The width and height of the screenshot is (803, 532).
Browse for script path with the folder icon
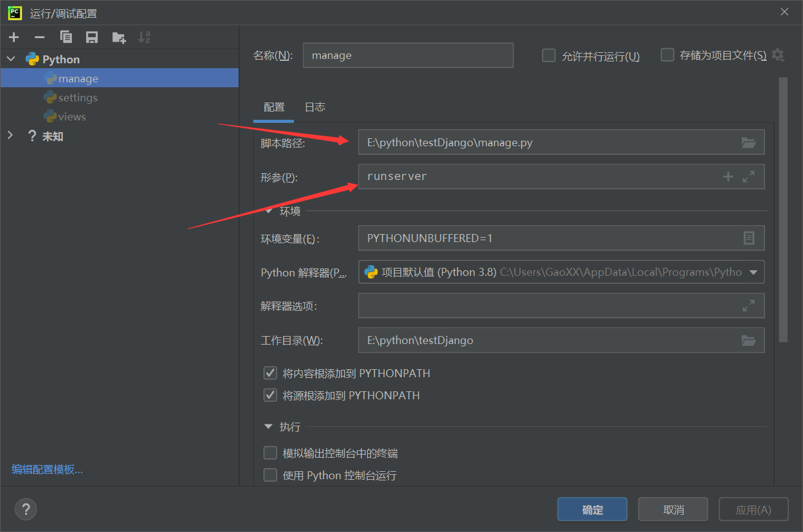(x=748, y=143)
